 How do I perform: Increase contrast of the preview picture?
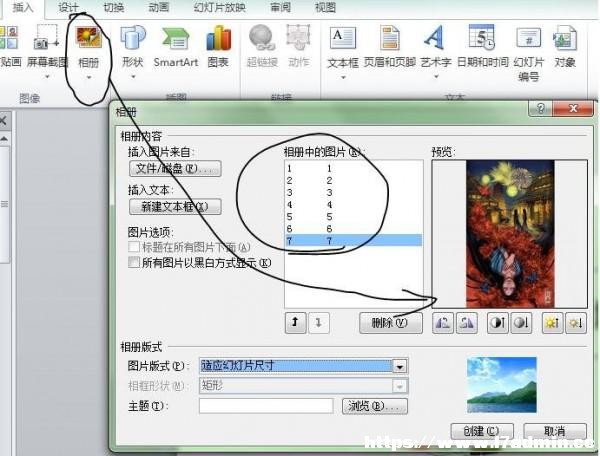click(x=497, y=323)
